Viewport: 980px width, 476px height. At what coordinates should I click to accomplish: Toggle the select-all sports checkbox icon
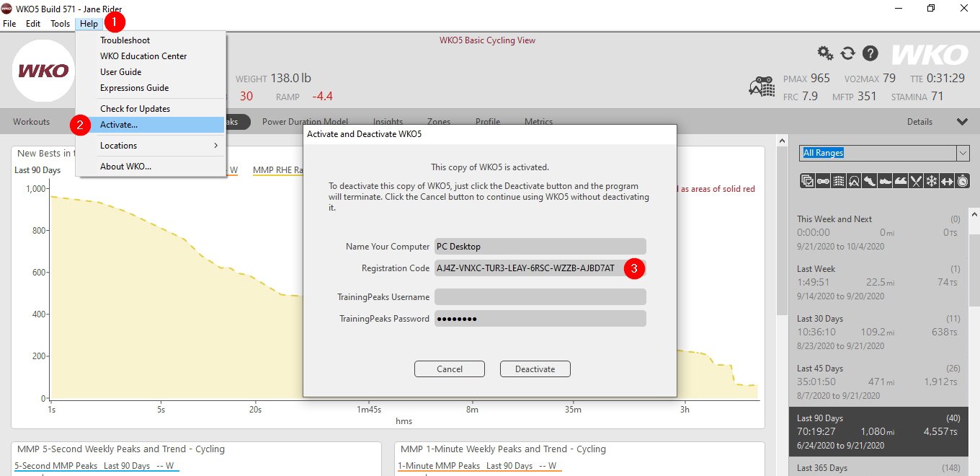pyautogui.click(x=806, y=181)
